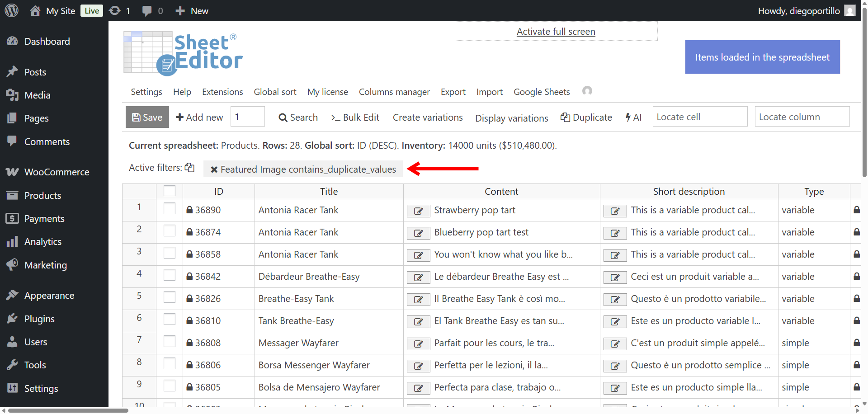868x414 pixels.
Task: Remove the Featured Image filter with X
Action: (x=214, y=169)
